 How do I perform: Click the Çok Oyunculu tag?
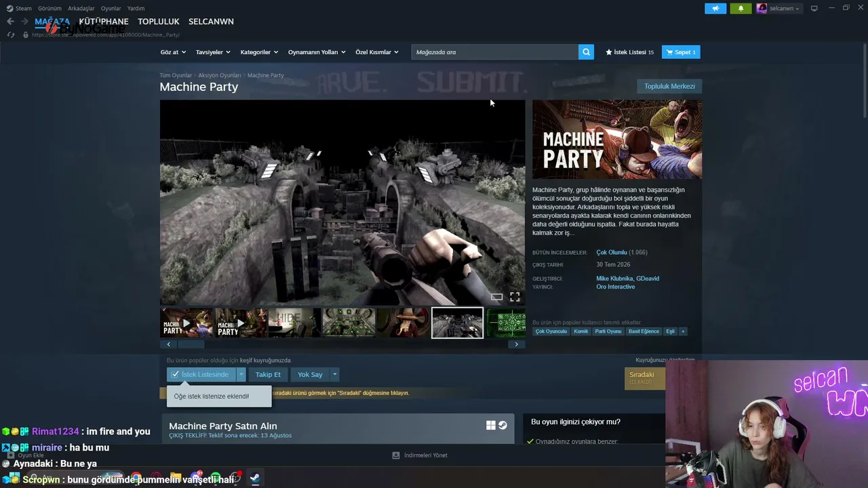pyautogui.click(x=551, y=331)
